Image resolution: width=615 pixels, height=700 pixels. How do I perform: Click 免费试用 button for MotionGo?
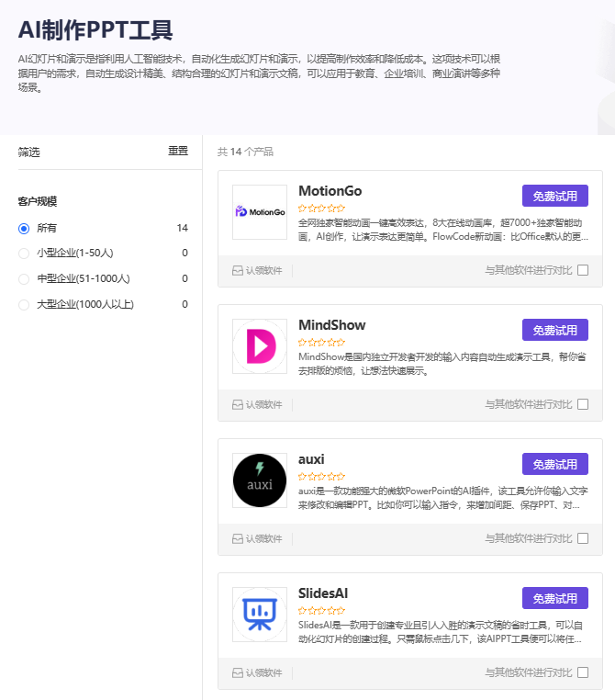click(554, 196)
